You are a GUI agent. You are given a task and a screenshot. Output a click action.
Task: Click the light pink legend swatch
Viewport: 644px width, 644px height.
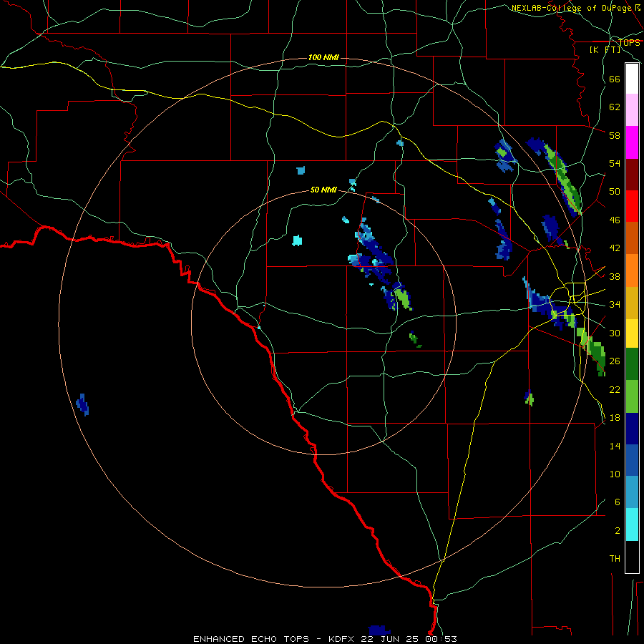tap(632, 110)
